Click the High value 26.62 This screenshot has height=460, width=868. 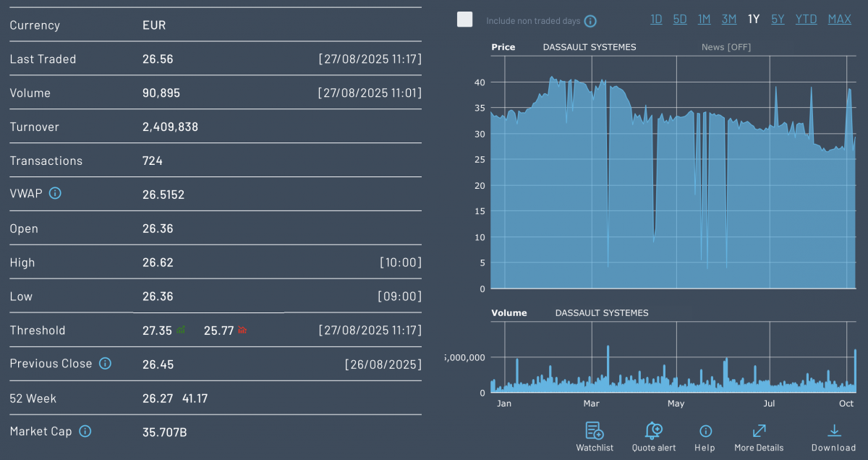tap(158, 263)
